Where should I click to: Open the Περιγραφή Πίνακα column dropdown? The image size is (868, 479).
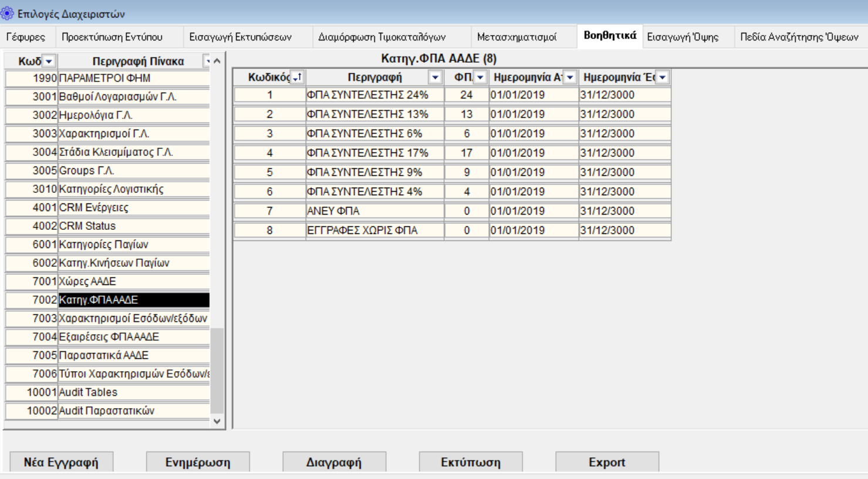[x=207, y=62]
